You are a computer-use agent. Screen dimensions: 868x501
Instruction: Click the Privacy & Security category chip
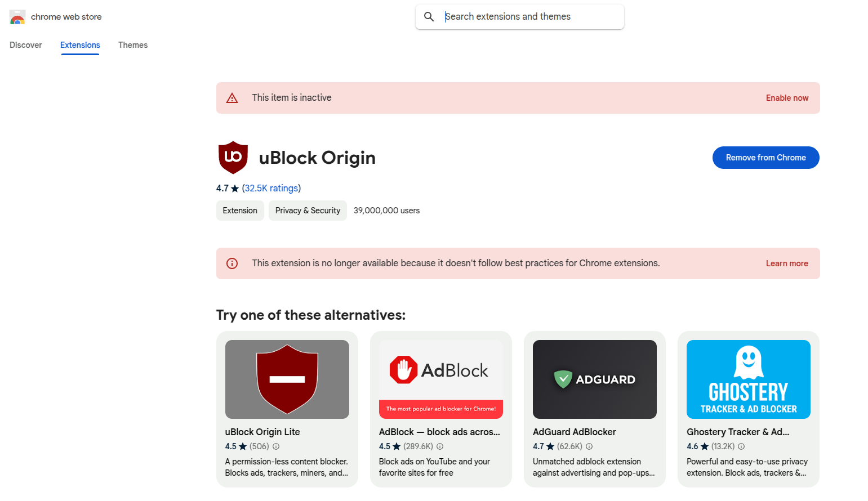point(308,211)
